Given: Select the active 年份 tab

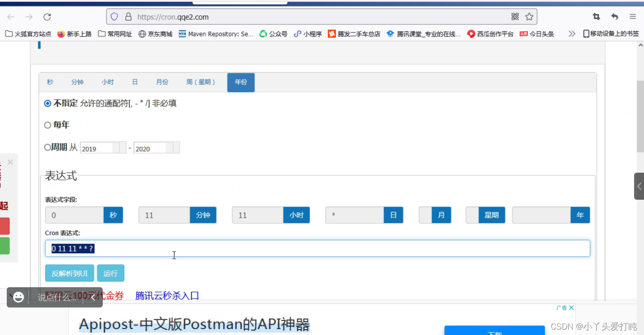Looking at the screenshot, I should coord(241,82).
